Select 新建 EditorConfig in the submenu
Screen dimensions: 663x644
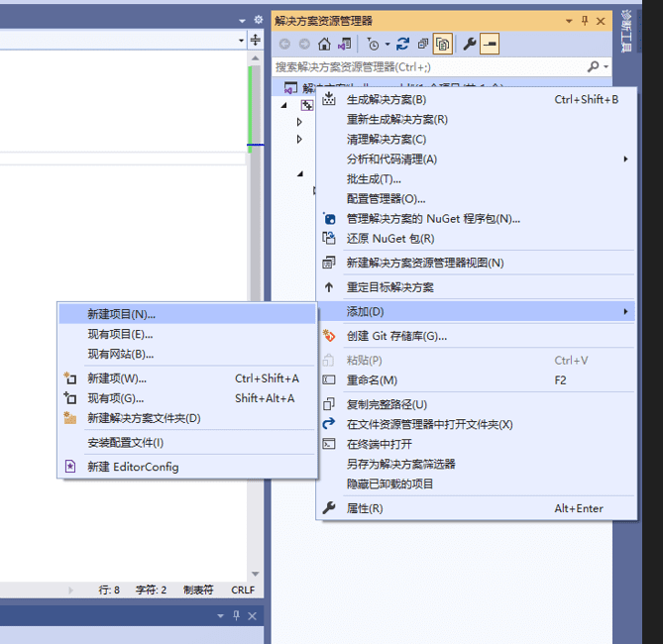133,467
